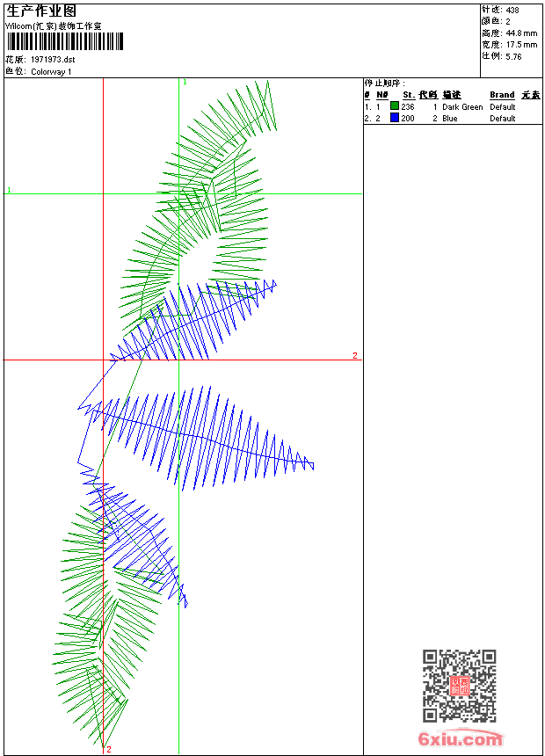Click the file name '1971973.dst'

coord(53,60)
